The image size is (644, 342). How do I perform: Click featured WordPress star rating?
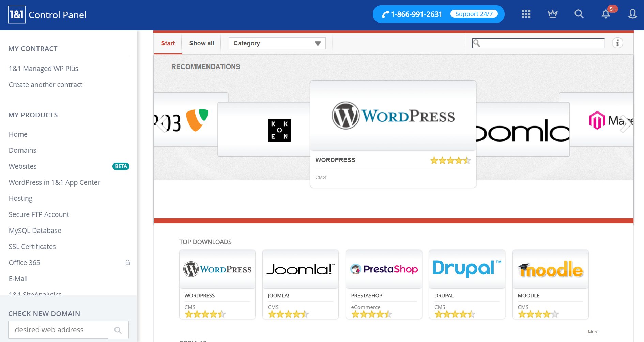pos(450,160)
